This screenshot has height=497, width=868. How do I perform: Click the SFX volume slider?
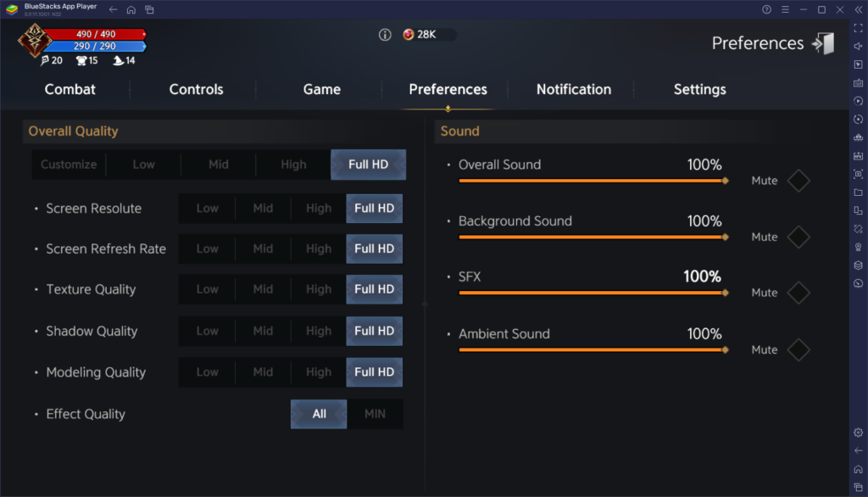click(593, 293)
